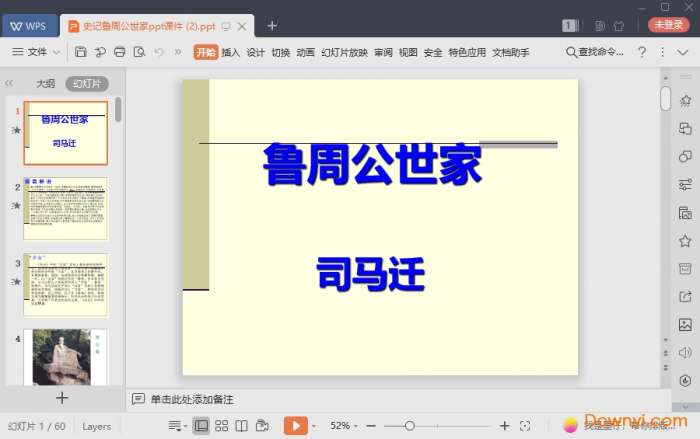Switch to the 动画 ribbon tab

[306, 52]
